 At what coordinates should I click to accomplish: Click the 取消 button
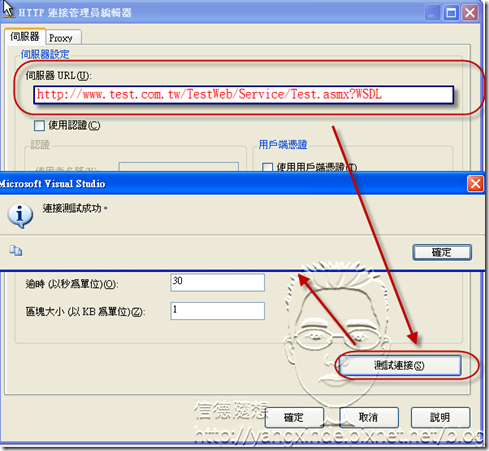pyautogui.click(x=369, y=417)
